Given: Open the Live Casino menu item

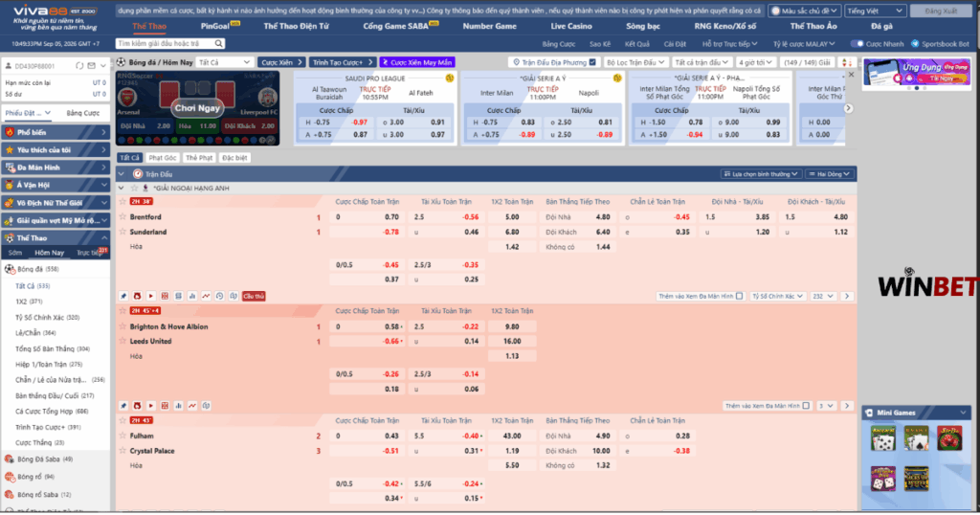Looking at the screenshot, I should 571,26.
